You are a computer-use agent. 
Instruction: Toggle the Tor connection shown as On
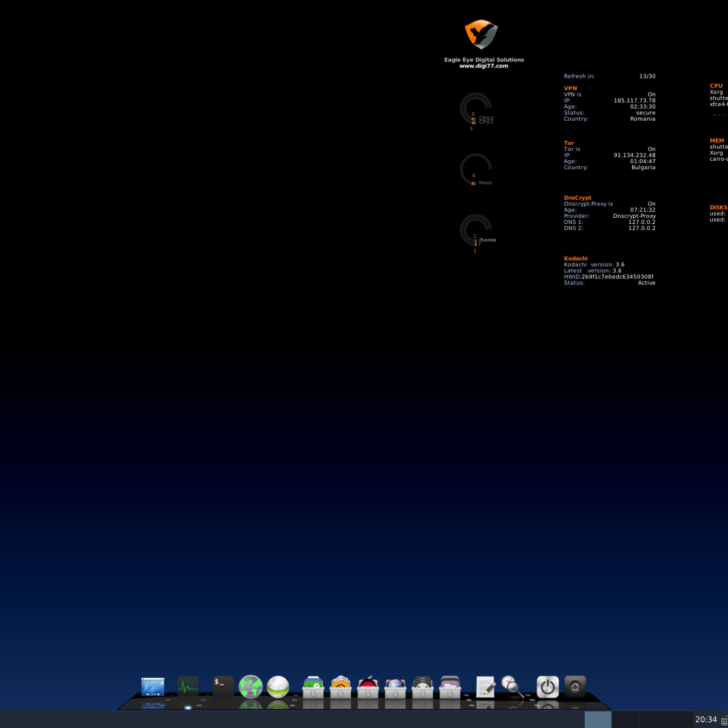click(652, 149)
